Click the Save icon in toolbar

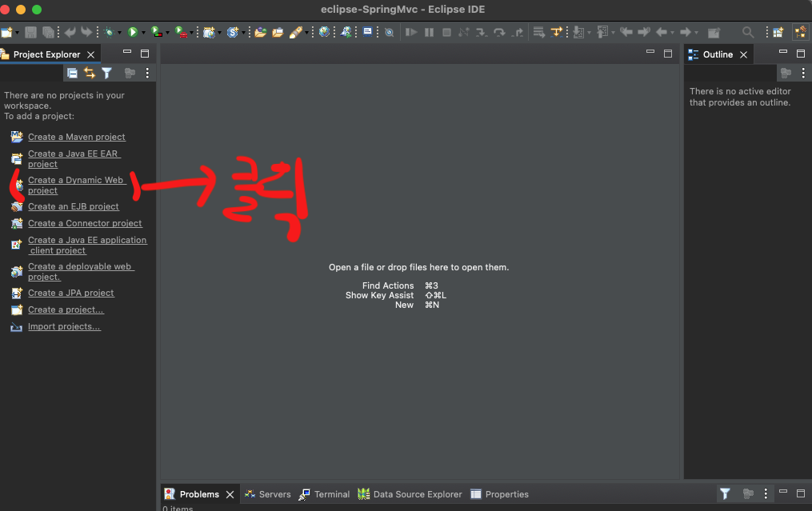click(x=30, y=33)
